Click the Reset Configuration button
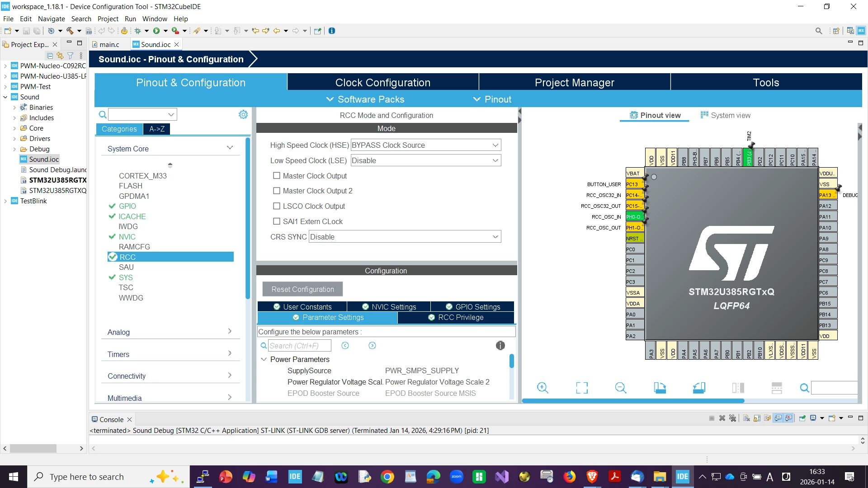The height and width of the screenshot is (488, 868). (302, 289)
